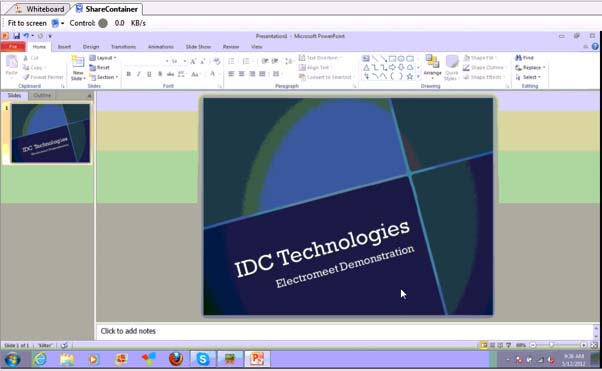Open the Fit to screen dropdown arrow

click(x=63, y=23)
